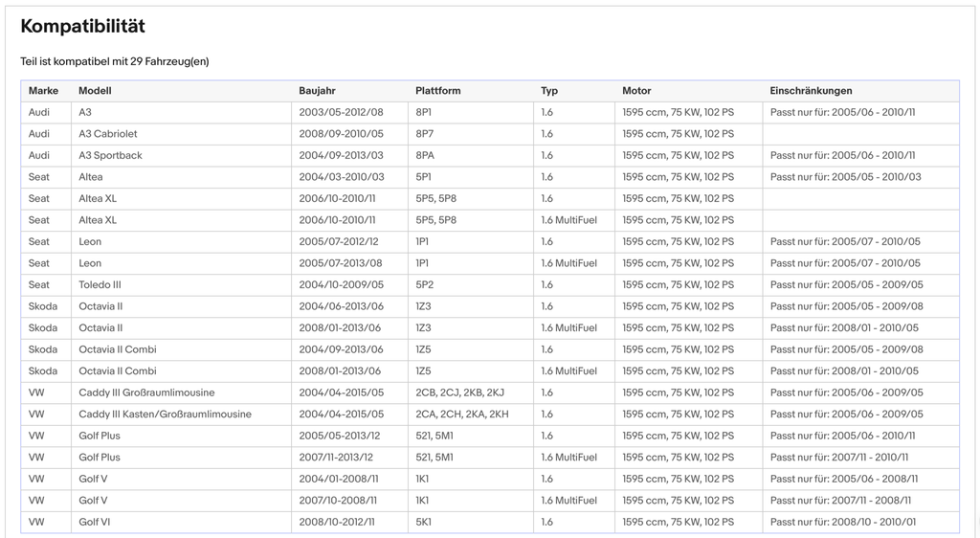Screen dimensions: 980x538
Task: Click the Motor column header
Action: pyautogui.click(x=636, y=91)
